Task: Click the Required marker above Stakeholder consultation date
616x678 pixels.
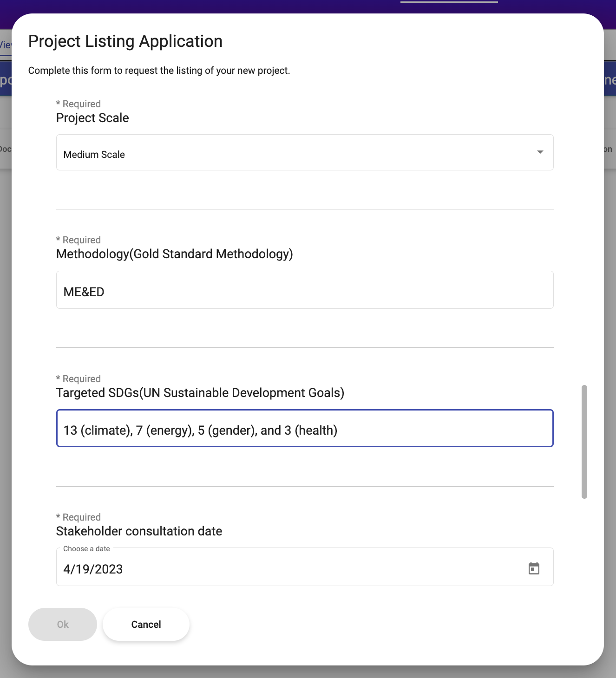Action: pos(79,517)
